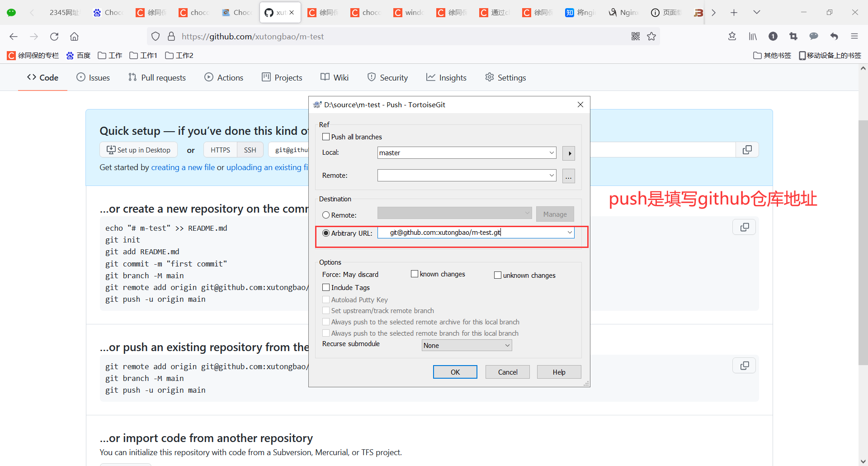Open the Security tab
868x466 pixels.
pyautogui.click(x=387, y=78)
